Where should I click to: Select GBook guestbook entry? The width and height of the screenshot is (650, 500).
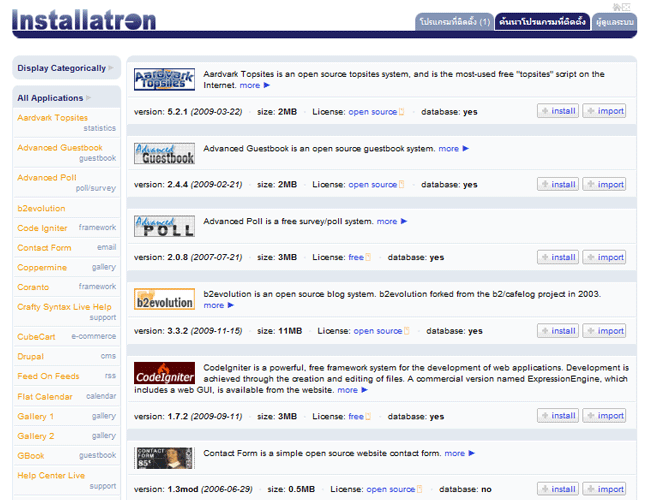coord(31,456)
